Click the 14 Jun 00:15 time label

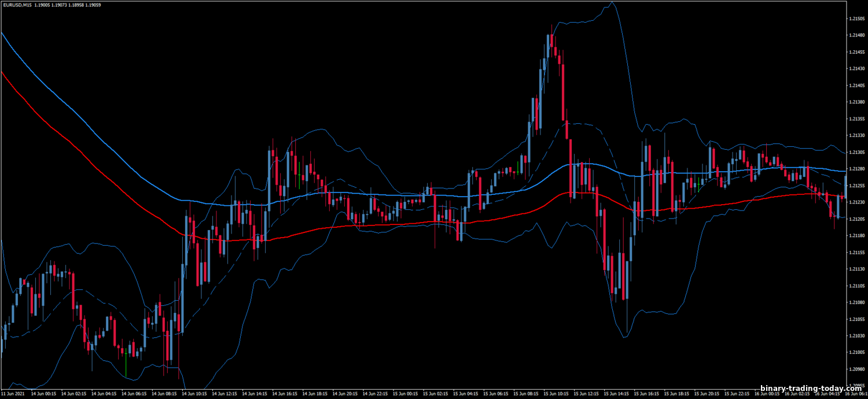click(x=43, y=394)
